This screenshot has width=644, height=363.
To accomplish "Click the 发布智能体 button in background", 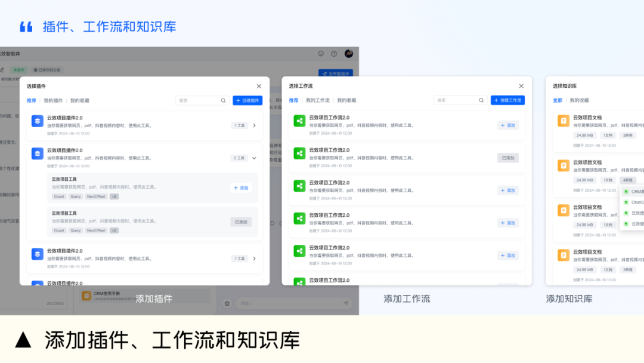I will click(336, 73).
